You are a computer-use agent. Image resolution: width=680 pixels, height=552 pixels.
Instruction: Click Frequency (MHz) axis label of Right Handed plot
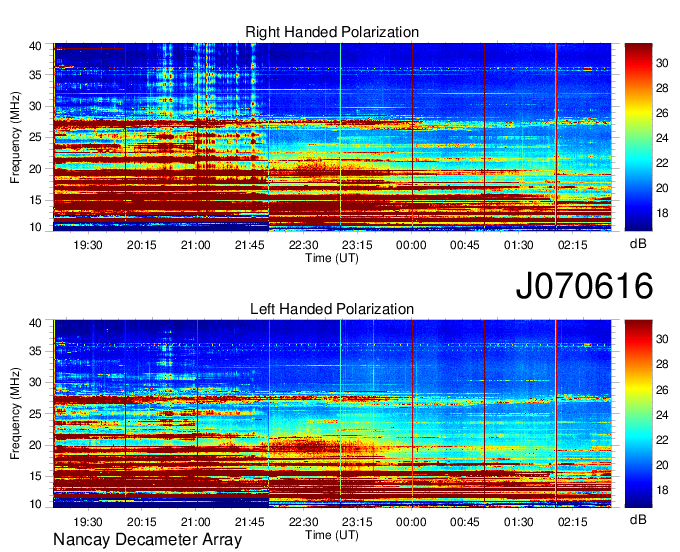pyautogui.click(x=15, y=137)
